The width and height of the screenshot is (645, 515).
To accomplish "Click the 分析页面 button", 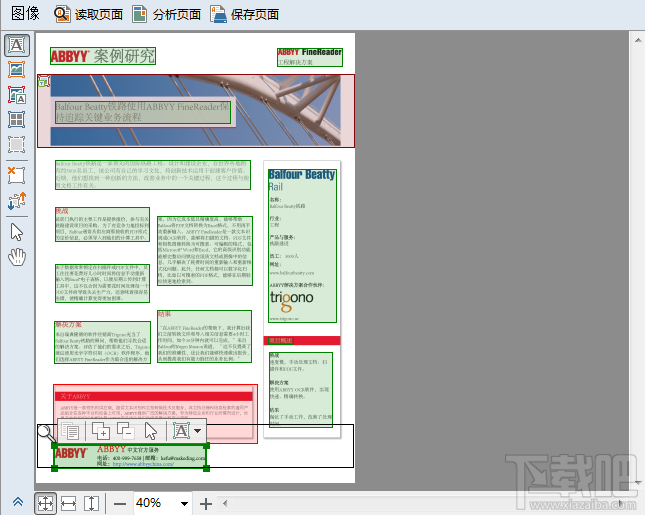I will point(167,14).
